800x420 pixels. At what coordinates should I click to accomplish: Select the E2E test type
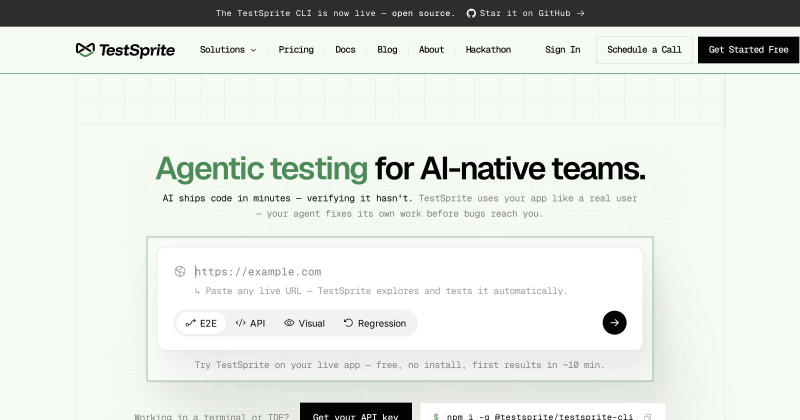pos(201,323)
